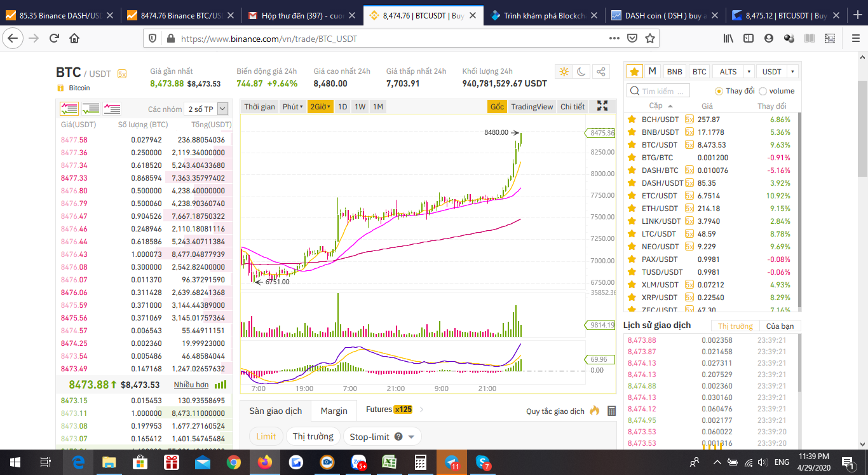Select the 'volume' radio button
The image size is (868, 475).
[x=763, y=91]
